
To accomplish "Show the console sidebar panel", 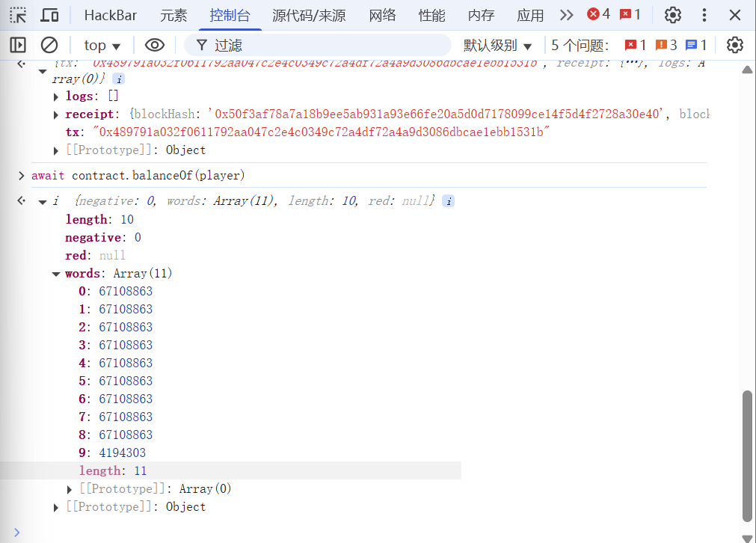I will click(x=18, y=46).
